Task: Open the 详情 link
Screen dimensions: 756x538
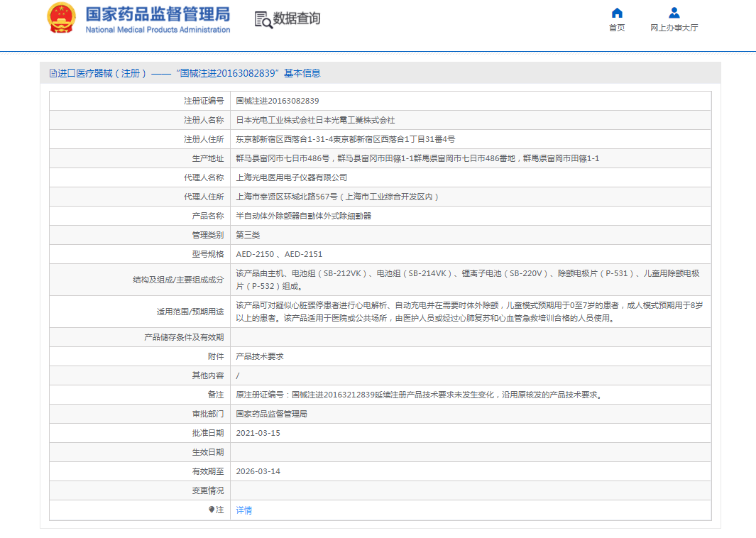Action: point(243,510)
